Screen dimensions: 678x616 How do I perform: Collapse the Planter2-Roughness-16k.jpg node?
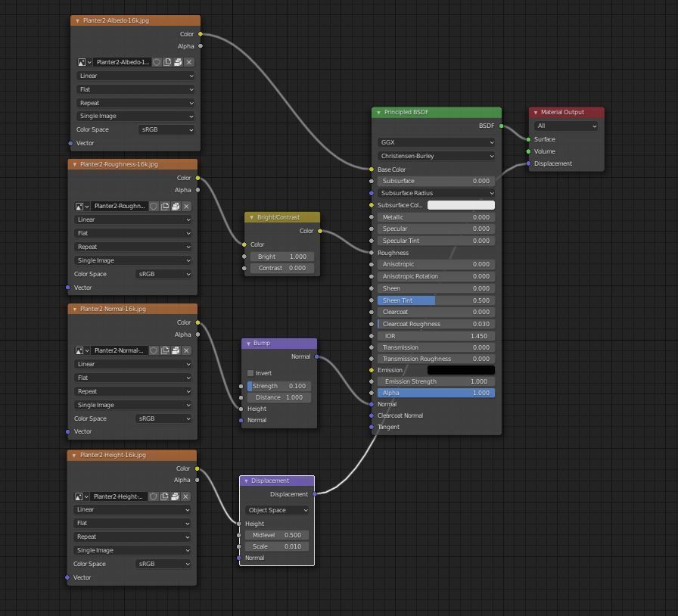(75, 164)
